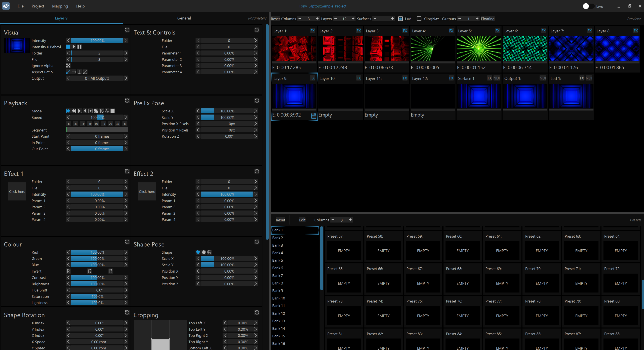Click the presets Edit button
Screen dimensions: 644x350
coord(302,220)
